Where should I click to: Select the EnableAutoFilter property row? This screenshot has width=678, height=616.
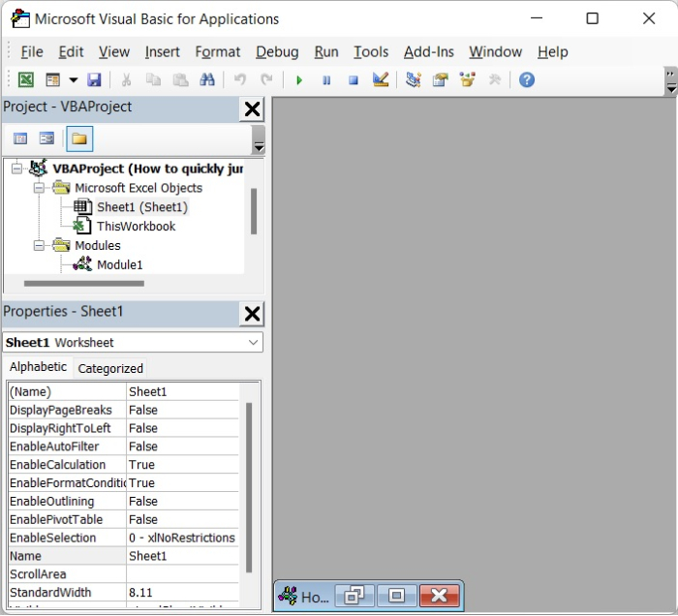[123, 447]
